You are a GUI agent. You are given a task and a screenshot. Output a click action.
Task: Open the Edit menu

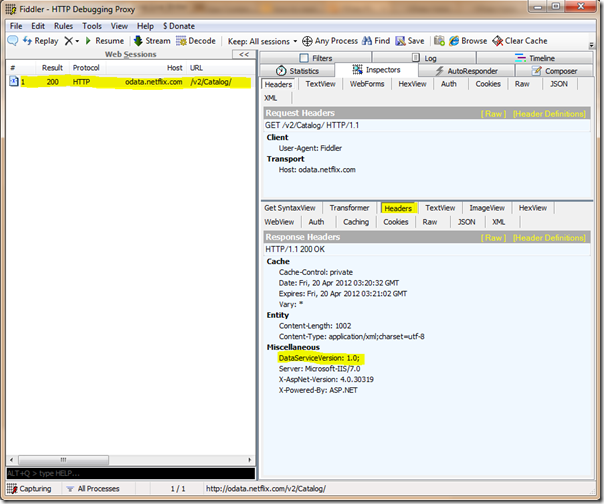pos(38,26)
